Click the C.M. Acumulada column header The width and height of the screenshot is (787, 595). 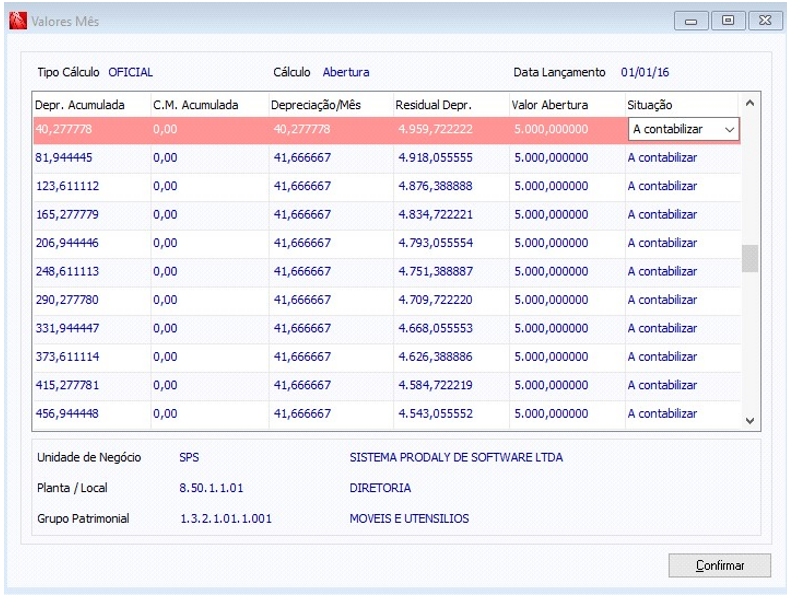point(195,104)
